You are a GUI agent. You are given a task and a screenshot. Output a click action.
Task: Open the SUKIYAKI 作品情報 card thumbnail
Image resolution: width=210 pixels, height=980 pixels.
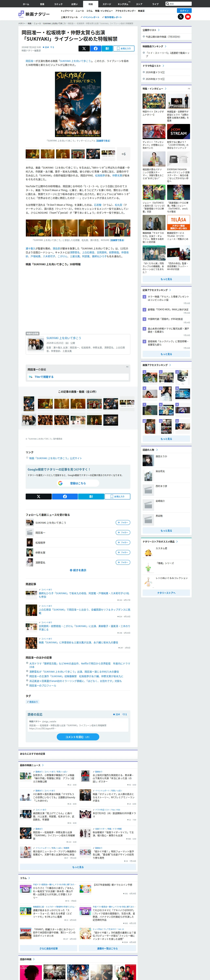pos(36,344)
